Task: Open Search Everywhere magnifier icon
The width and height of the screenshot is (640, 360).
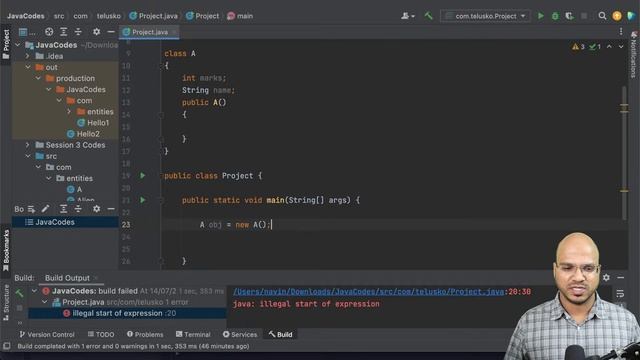Action: [x=602, y=16]
